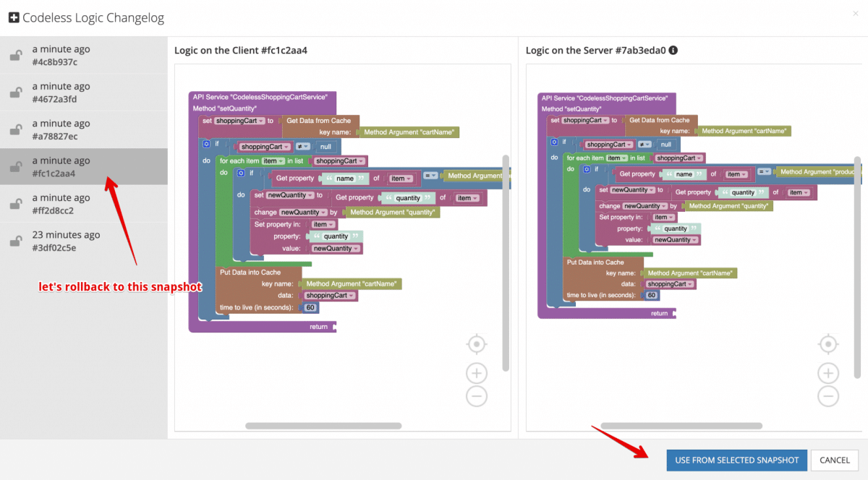Screen dimensions: 868x480
Task: Open the = operator dropdown in Server panel
Action: 765,172
